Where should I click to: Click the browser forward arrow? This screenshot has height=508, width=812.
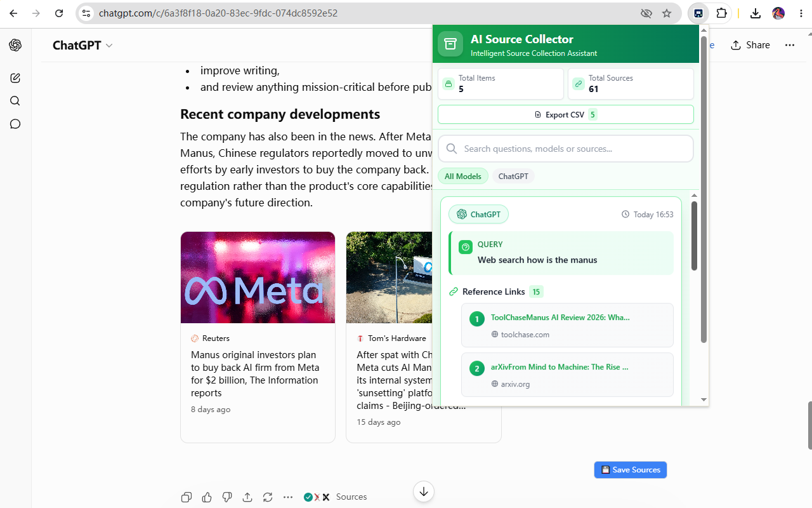tap(36, 13)
